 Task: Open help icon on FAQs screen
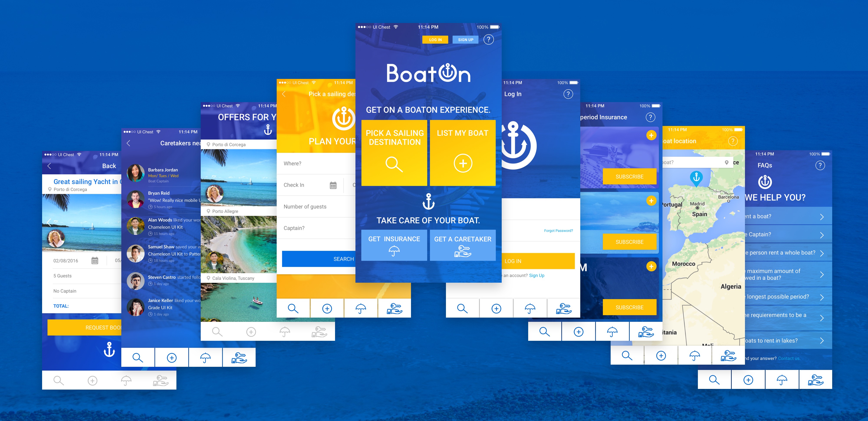(820, 166)
